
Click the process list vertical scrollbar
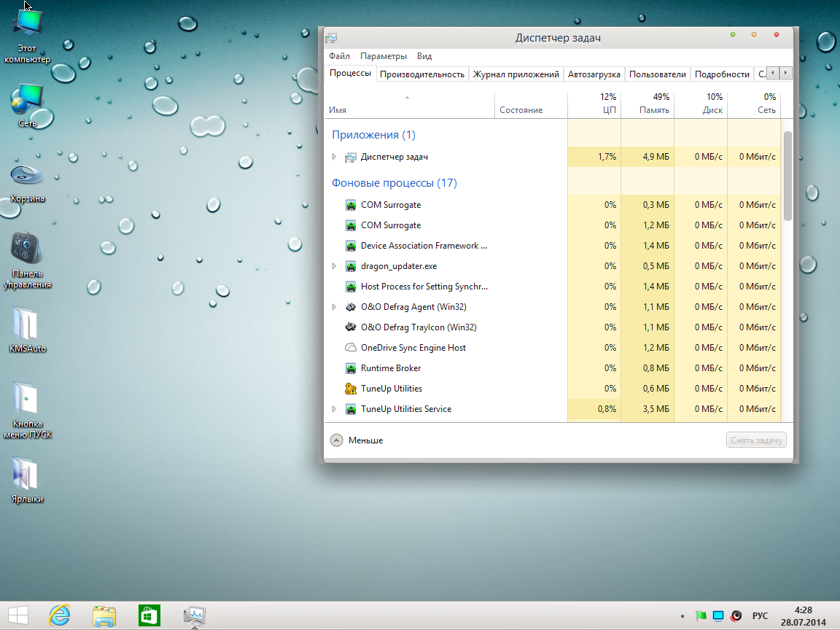pos(787,175)
